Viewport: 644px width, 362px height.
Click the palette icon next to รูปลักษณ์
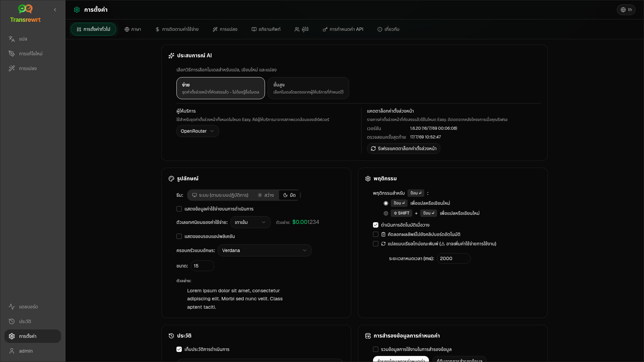tap(171, 179)
